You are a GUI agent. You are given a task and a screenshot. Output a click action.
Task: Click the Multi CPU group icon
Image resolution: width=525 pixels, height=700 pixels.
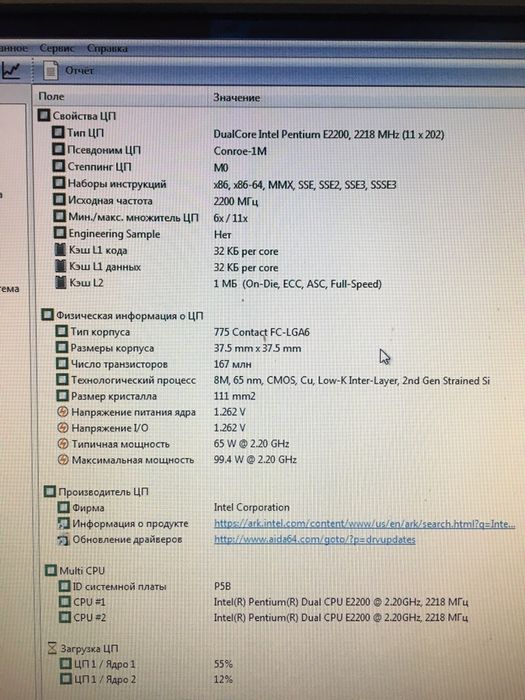click(50, 571)
